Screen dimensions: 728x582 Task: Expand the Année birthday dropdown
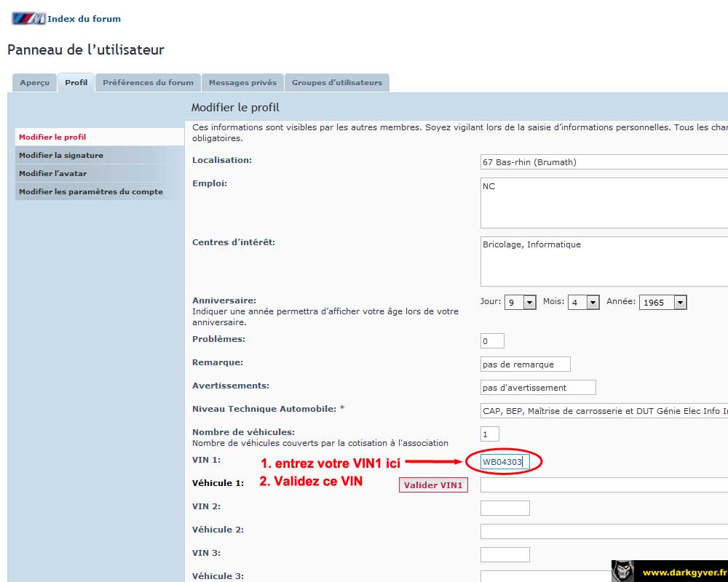tap(663, 302)
